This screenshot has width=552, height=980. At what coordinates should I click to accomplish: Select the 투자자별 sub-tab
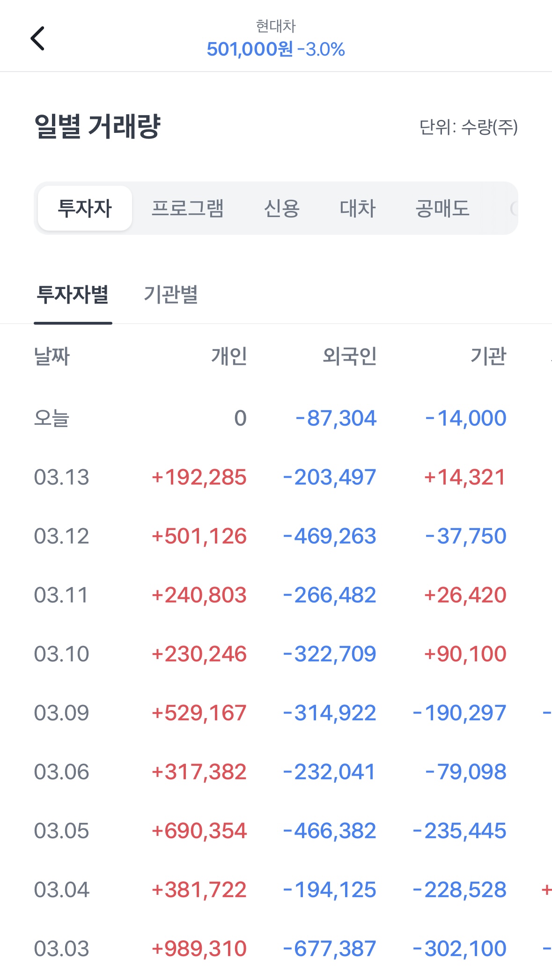73,295
